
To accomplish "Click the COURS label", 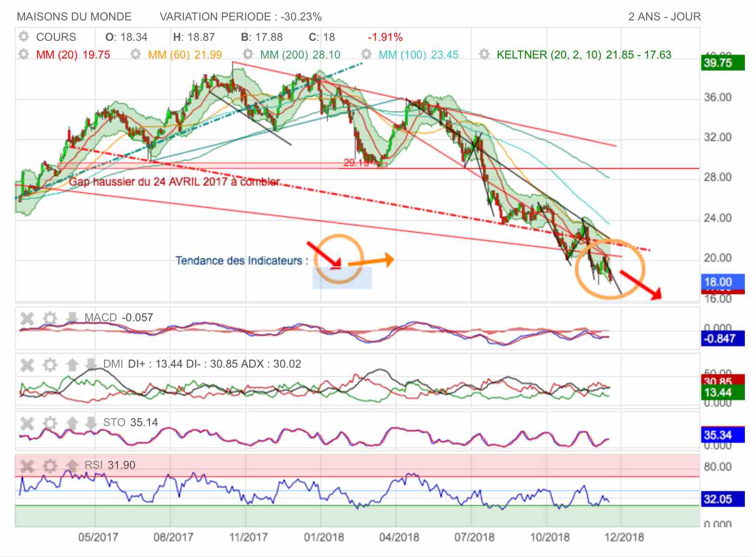I will (x=56, y=37).
